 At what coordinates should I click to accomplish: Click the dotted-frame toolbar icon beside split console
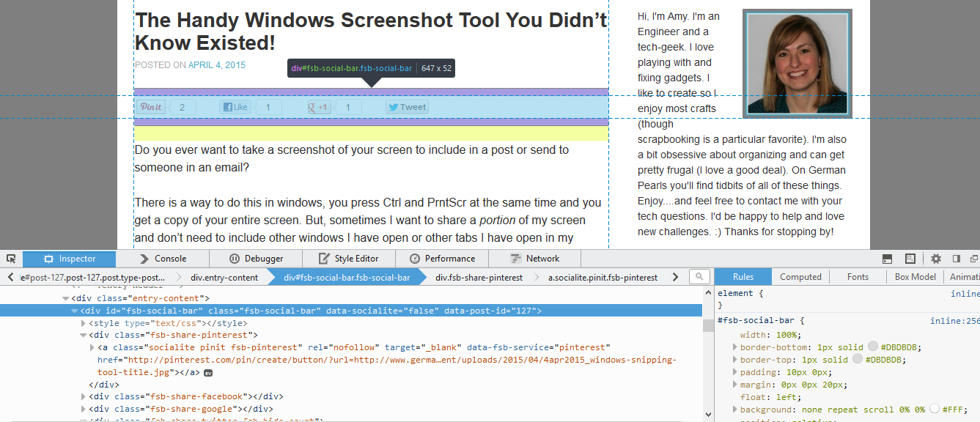910,259
